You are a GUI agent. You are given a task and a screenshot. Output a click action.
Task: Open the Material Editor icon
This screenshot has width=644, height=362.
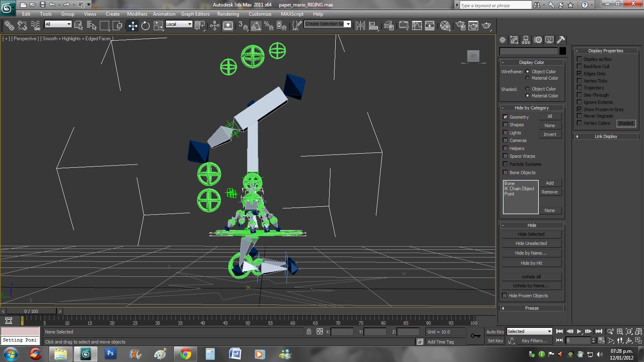pos(445,26)
